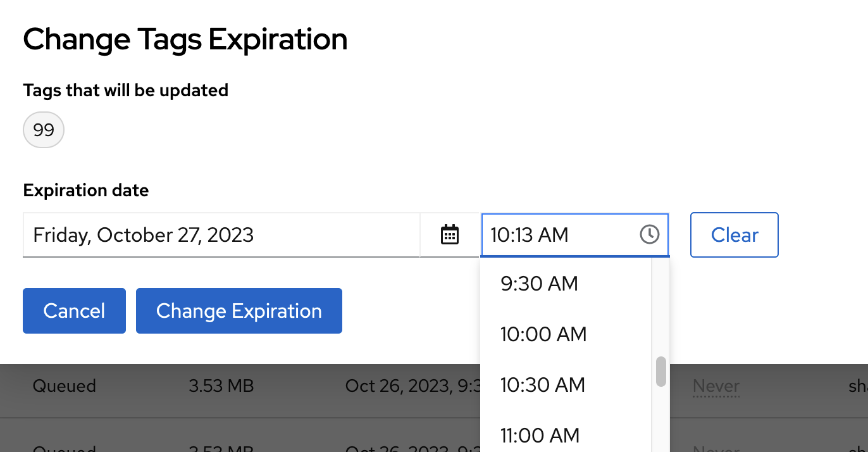Image resolution: width=868 pixels, height=452 pixels.
Task: Focus the 10:13 AM time input
Action: (x=557, y=235)
